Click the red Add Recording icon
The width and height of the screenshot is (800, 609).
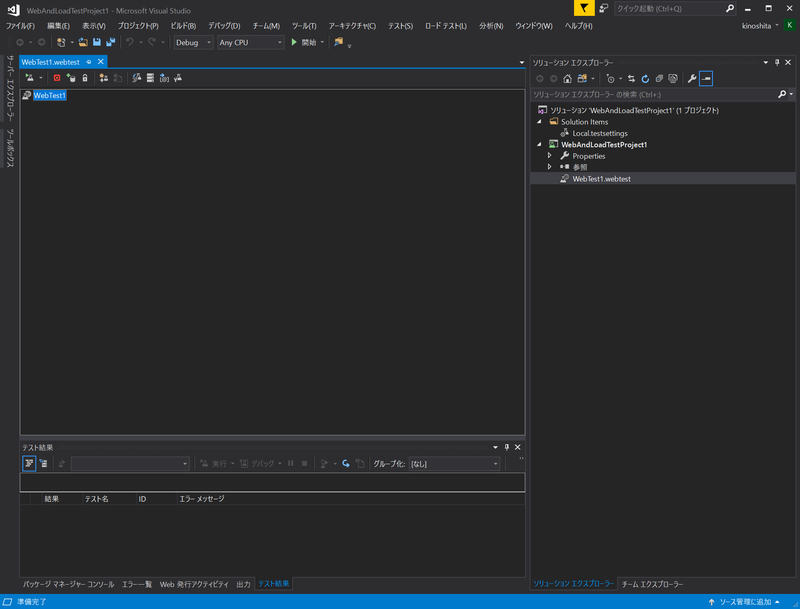tap(57, 78)
